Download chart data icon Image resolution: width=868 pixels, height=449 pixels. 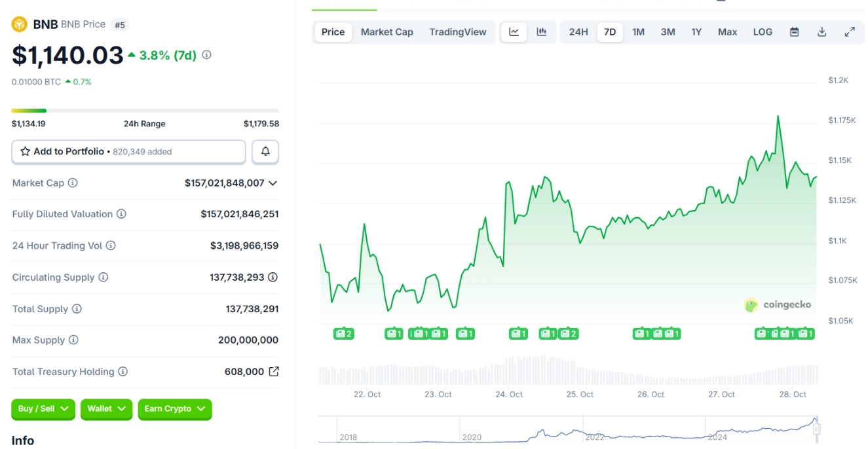tap(821, 32)
